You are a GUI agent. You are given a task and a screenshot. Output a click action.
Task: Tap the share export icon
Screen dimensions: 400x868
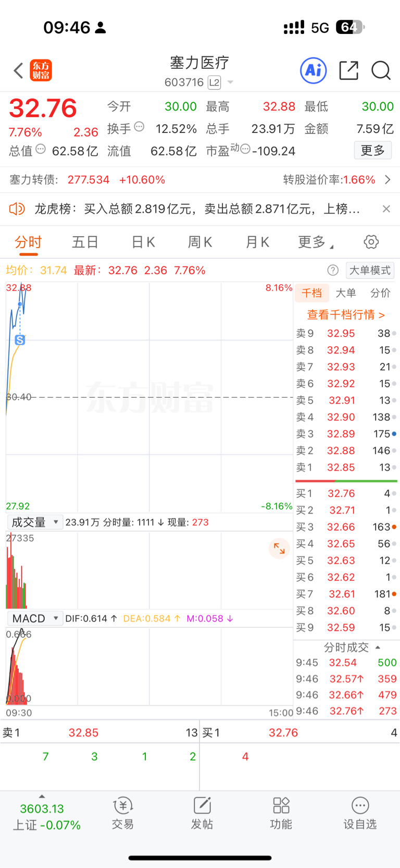[x=348, y=70]
